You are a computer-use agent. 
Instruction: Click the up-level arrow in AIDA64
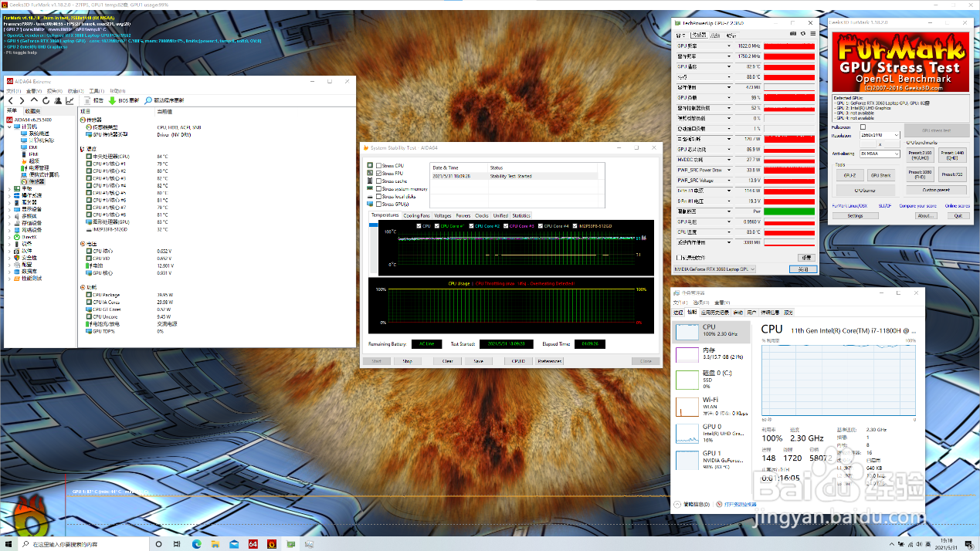34,100
